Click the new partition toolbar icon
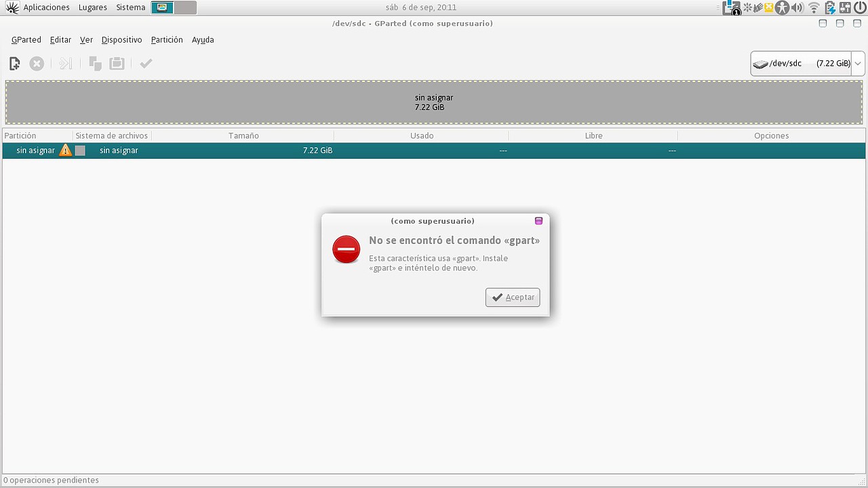This screenshot has width=868, height=488. [x=15, y=64]
